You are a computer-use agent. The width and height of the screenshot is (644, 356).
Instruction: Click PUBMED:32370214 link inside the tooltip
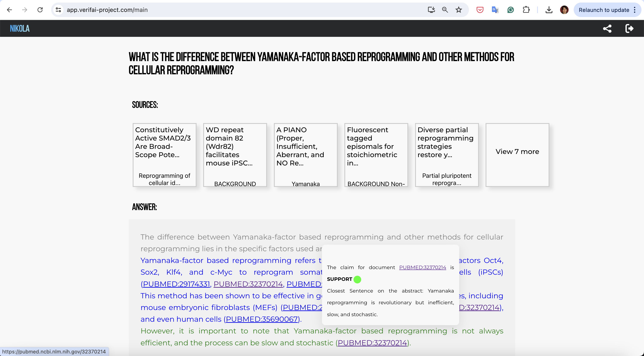[422, 267]
